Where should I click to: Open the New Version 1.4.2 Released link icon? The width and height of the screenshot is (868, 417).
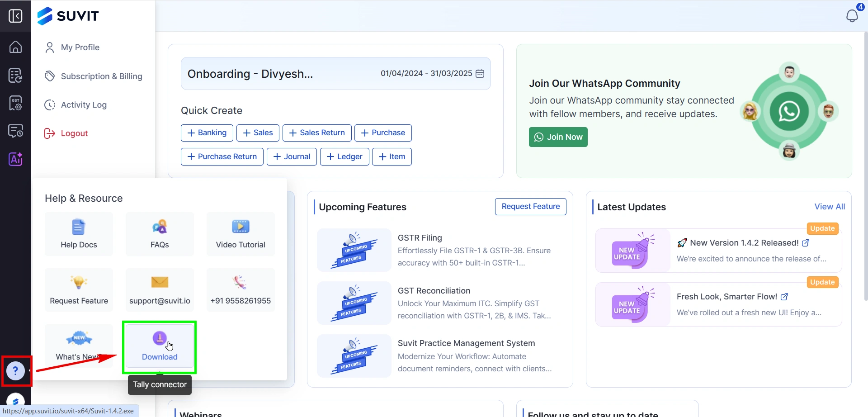(x=806, y=243)
